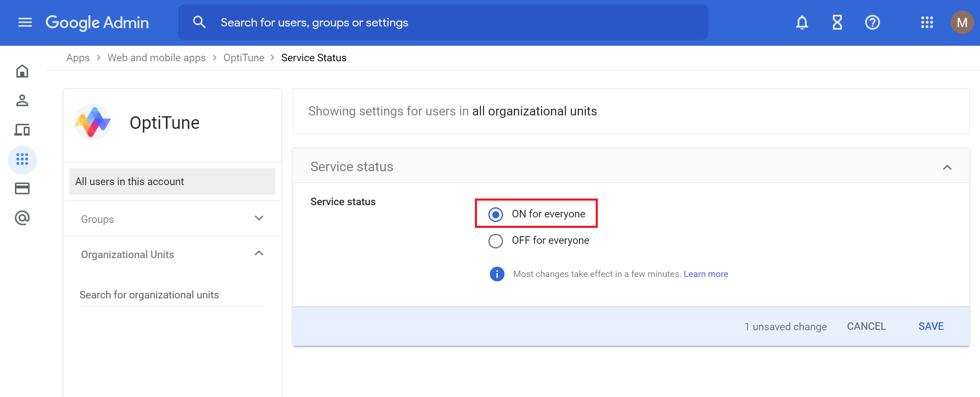The height and width of the screenshot is (397, 980).
Task: Open Users in the left sidebar
Action: tap(22, 101)
